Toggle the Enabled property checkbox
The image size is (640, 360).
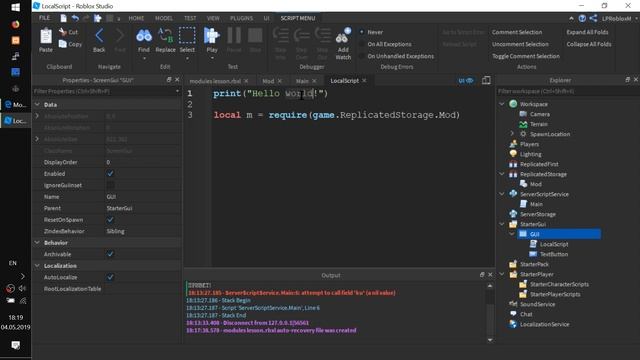pos(110,173)
